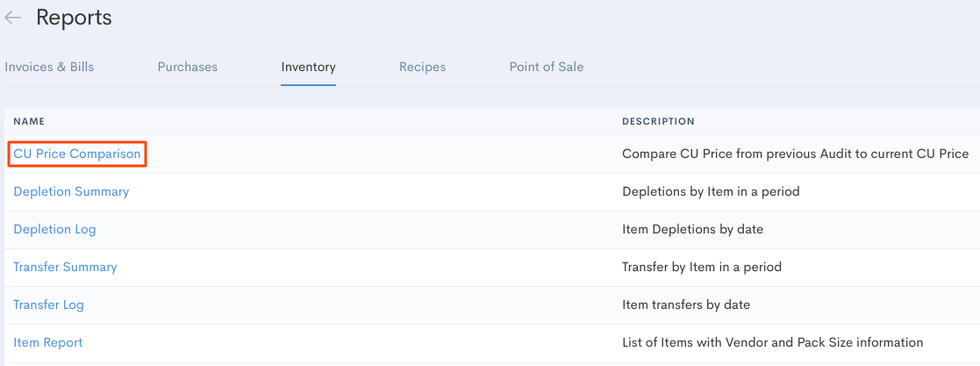Click the 'Compare CU Price from previous Audit' description
This screenshot has height=366, width=980.
tap(795, 154)
